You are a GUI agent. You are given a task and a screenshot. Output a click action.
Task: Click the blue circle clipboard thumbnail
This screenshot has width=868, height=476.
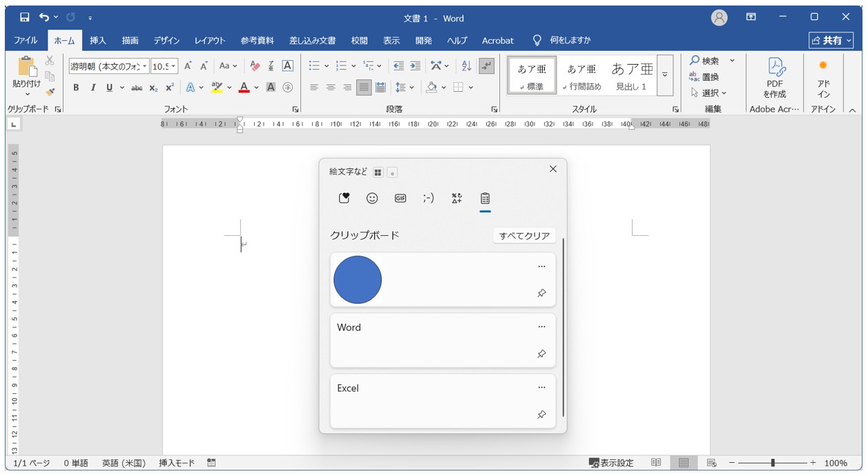357,279
